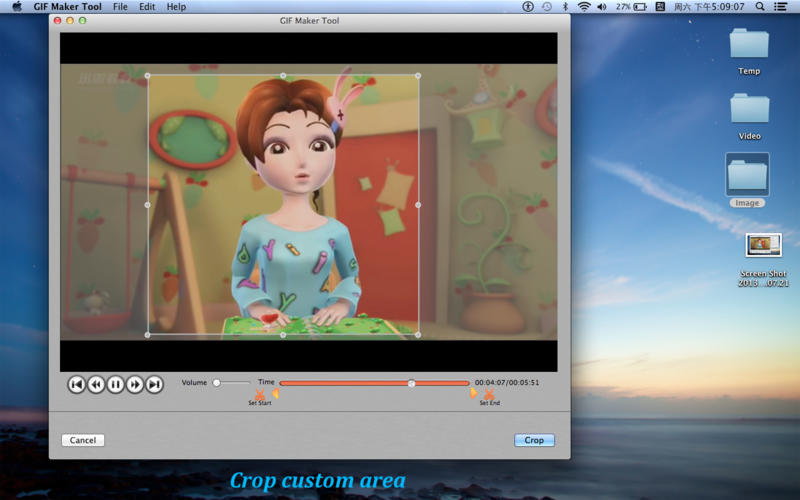Open the Edit menu
This screenshot has width=800, height=500.
click(x=147, y=7)
